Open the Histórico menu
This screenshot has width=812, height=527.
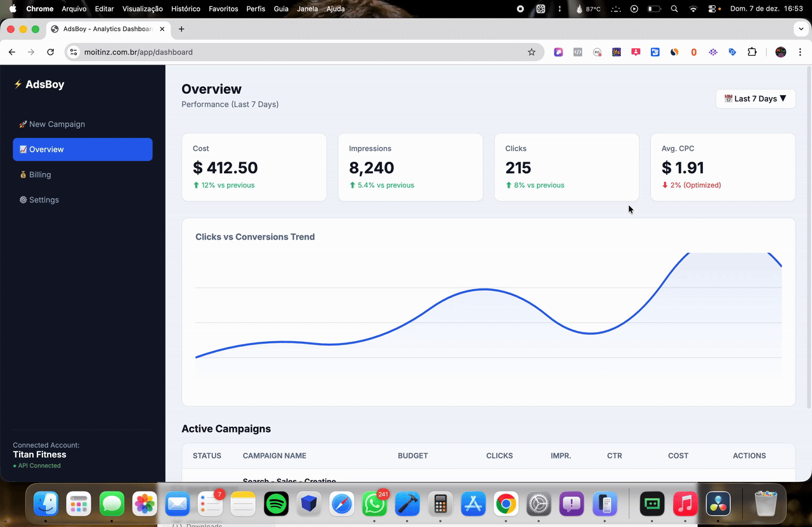pos(185,9)
